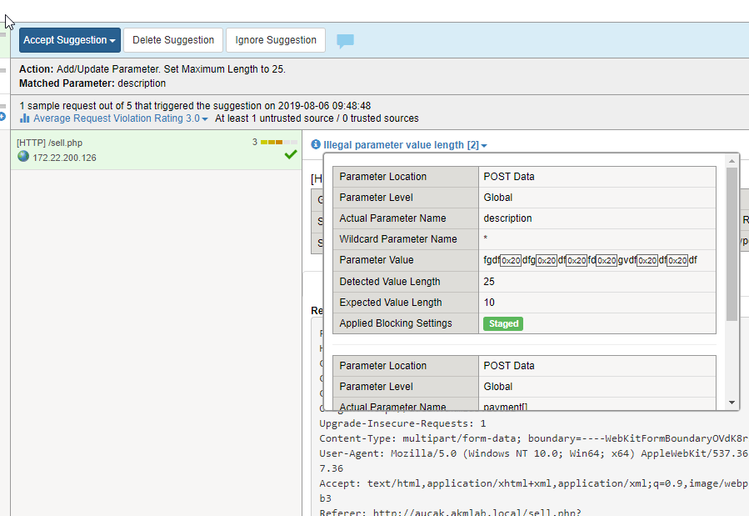749x516 pixels.
Task: Click the info icon beside Illegal parameter
Action: point(316,144)
